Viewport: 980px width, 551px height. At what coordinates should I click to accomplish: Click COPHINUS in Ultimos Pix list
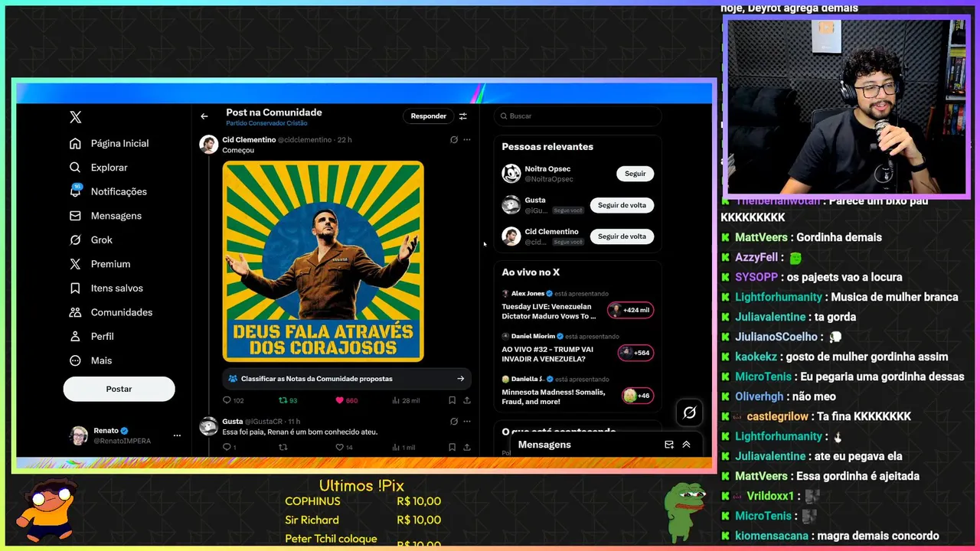tap(312, 501)
